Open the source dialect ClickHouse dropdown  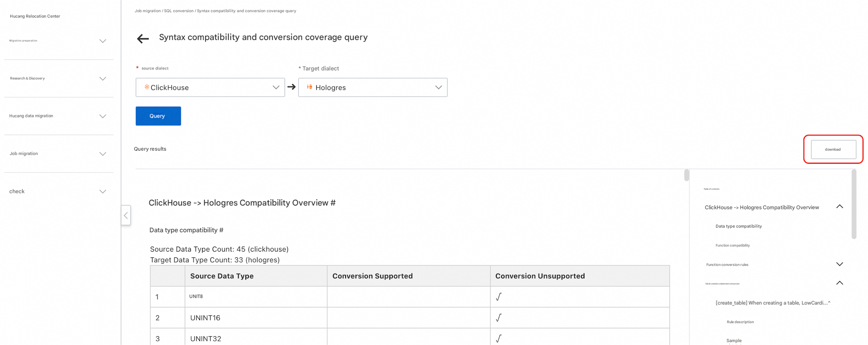pos(210,88)
